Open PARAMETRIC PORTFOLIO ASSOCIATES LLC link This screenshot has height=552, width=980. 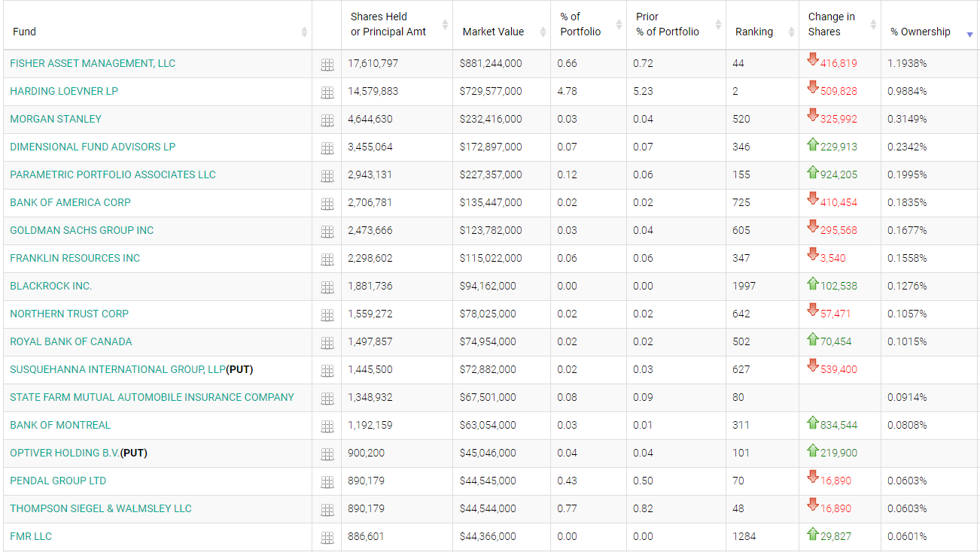coord(113,174)
